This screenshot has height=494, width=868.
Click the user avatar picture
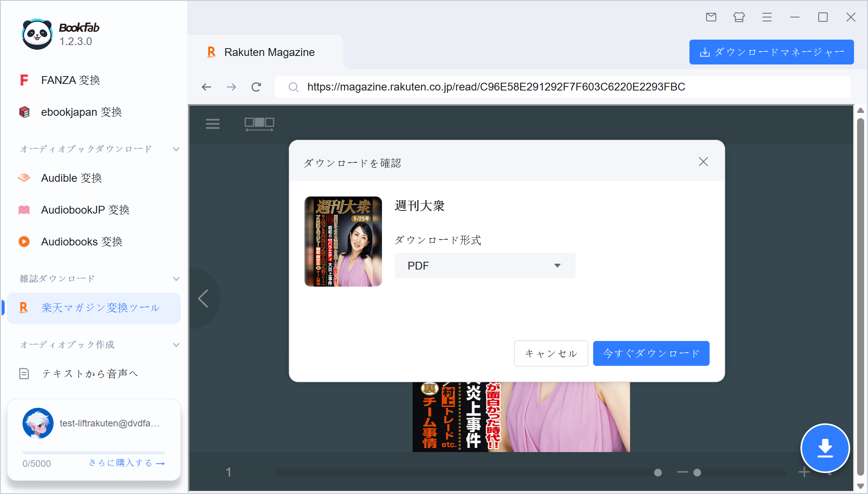pos(38,423)
